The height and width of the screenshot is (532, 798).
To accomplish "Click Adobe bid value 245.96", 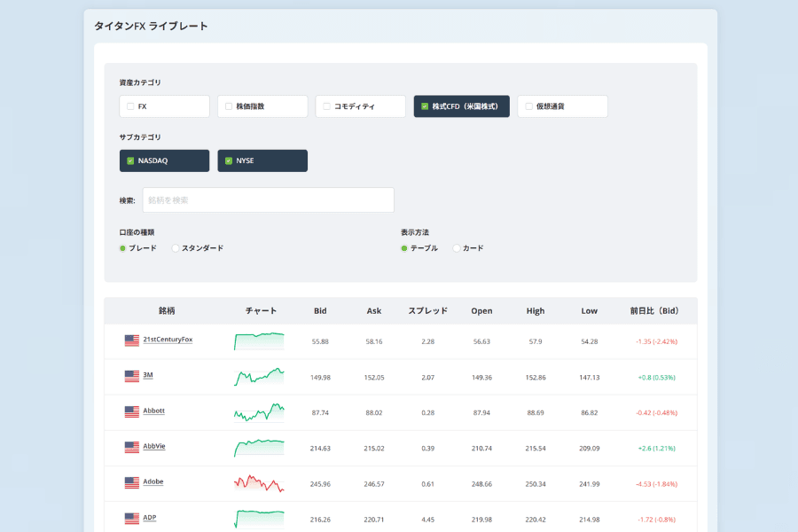I will (320, 484).
